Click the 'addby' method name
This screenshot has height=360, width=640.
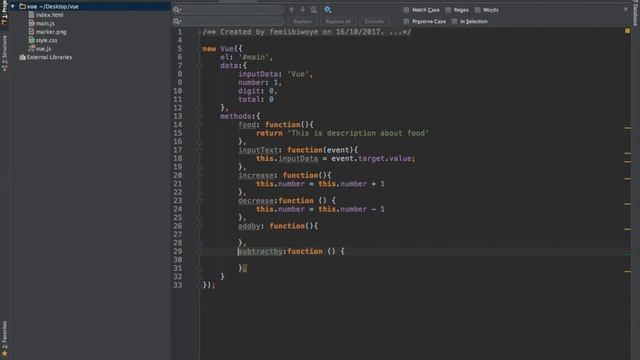(249, 226)
